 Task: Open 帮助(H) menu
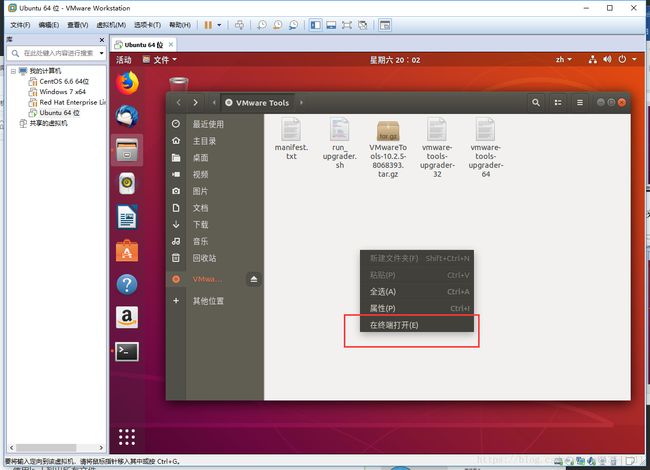pyautogui.click(x=180, y=25)
